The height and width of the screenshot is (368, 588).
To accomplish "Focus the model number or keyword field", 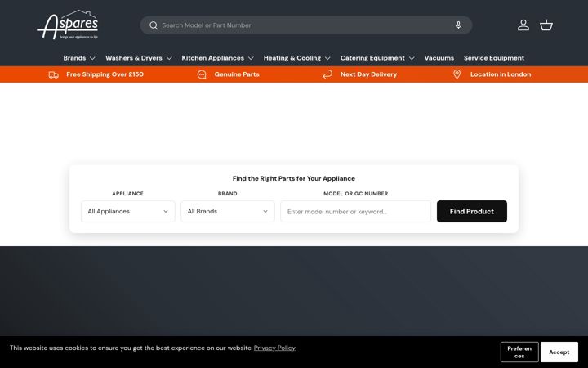I will click(355, 212).
